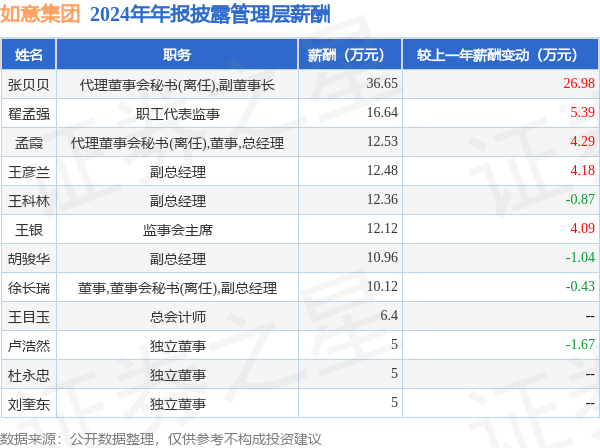Click the salary value 36.65
This screenshot has width=600, height=448.
coord(382,83)
